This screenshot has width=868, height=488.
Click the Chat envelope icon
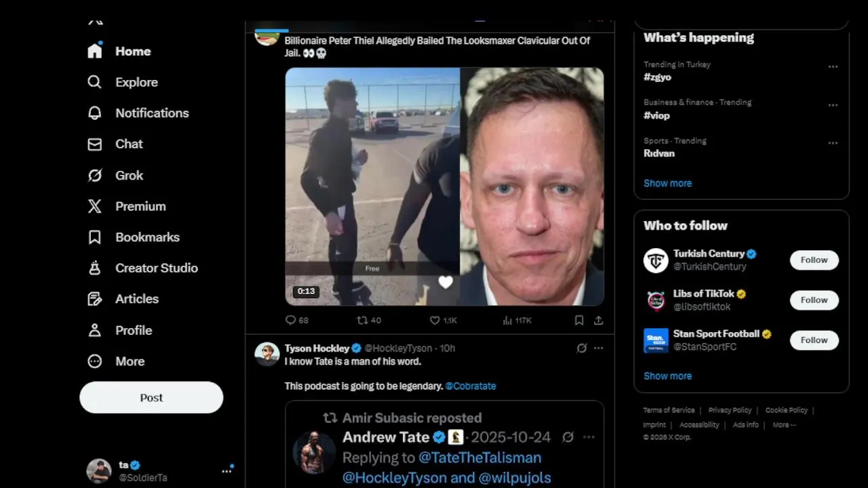(x=95, y=144)
